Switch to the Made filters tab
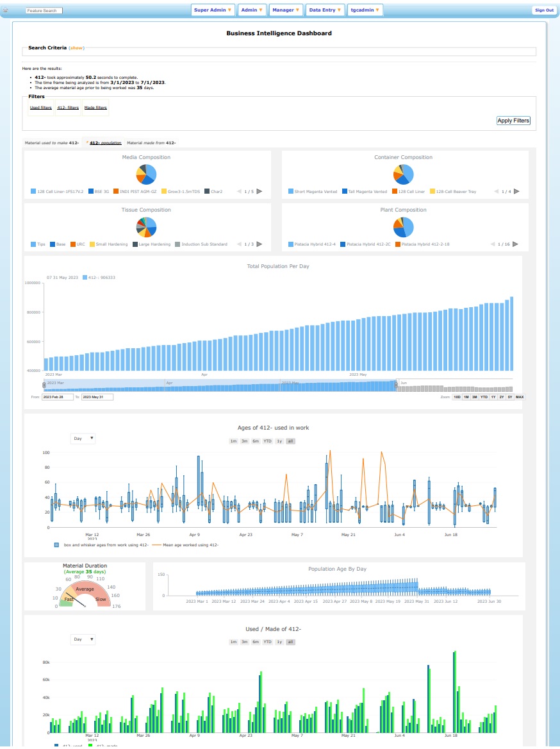Image resolution: width=560 pixels, height=749 pixels. point(97,107)
